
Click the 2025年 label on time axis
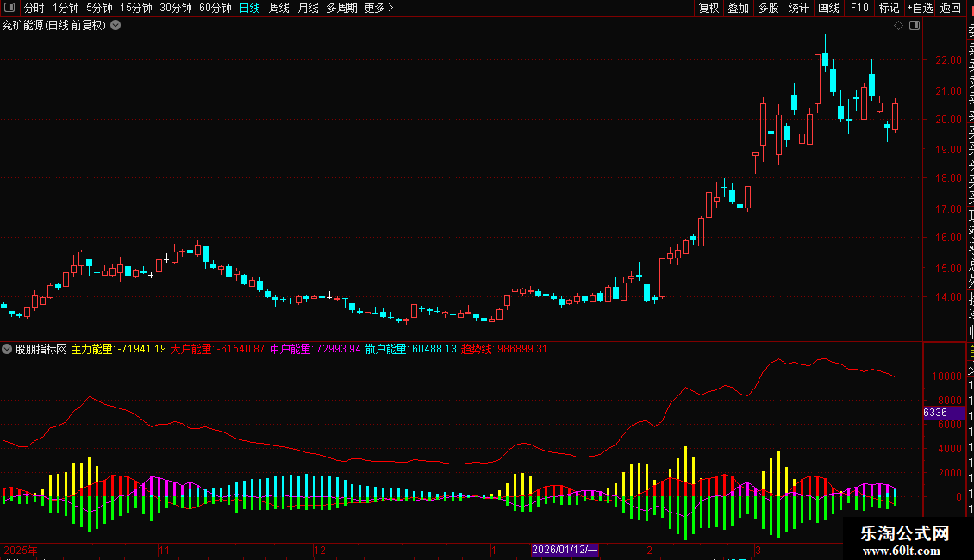pos(21,550)
